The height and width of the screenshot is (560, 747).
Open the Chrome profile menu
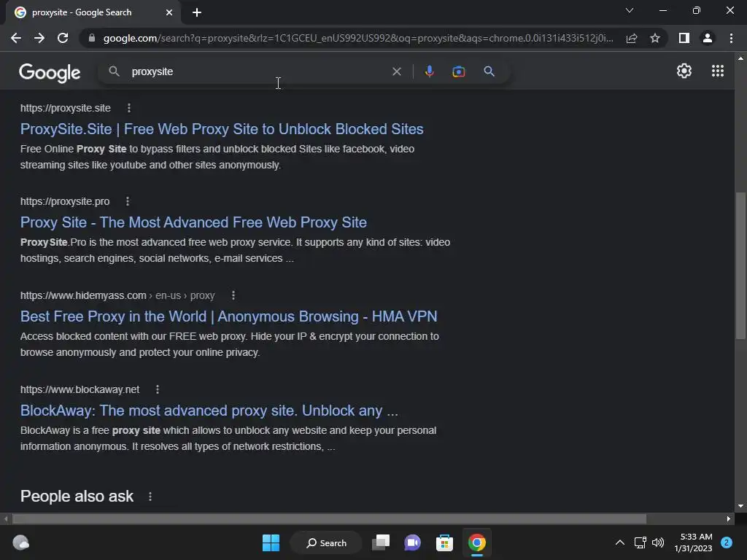click(708, 38)
